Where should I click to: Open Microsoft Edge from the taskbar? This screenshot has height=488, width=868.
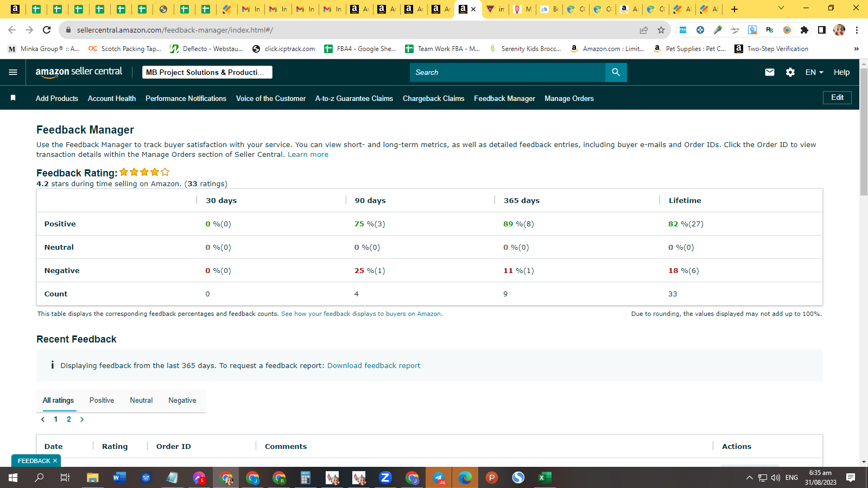(x=465, y=478)
